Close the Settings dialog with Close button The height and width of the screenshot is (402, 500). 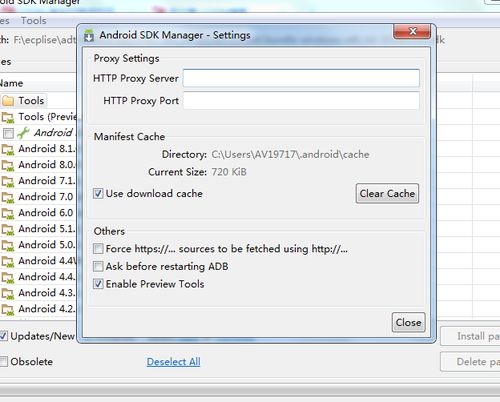point(408,322)
